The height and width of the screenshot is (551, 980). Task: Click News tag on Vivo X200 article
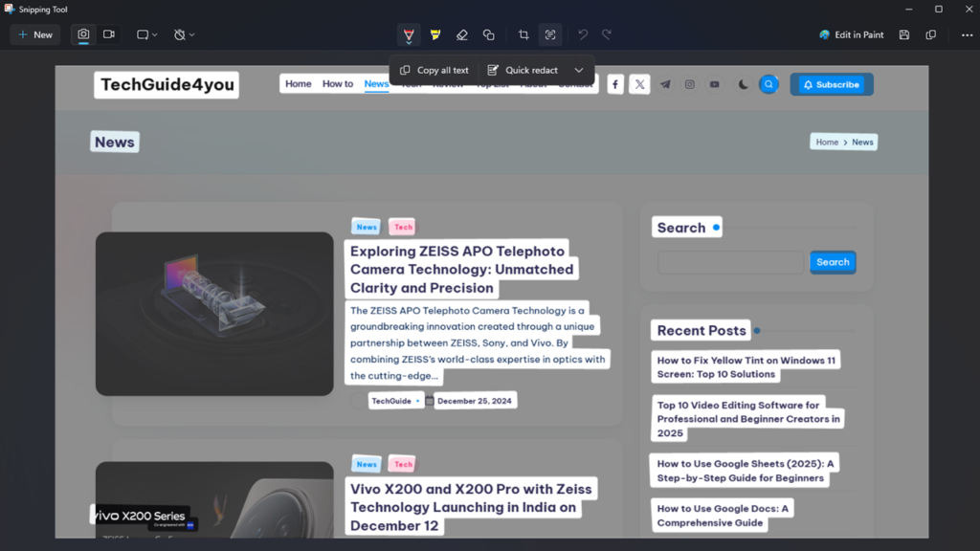[x=367, y=464]
